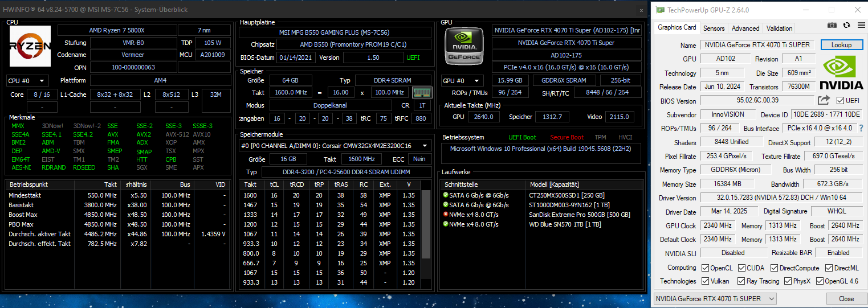Open the GPU #0 selector dropdown
Viewport: 868px width, 308px height.
(x=462, y=81)
